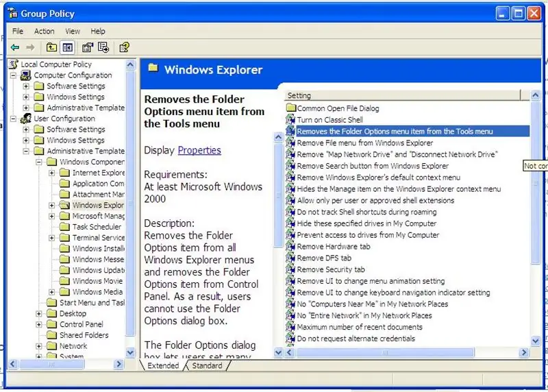Click the User Configuration node icon
548x392 pixels.
(26, 119)
